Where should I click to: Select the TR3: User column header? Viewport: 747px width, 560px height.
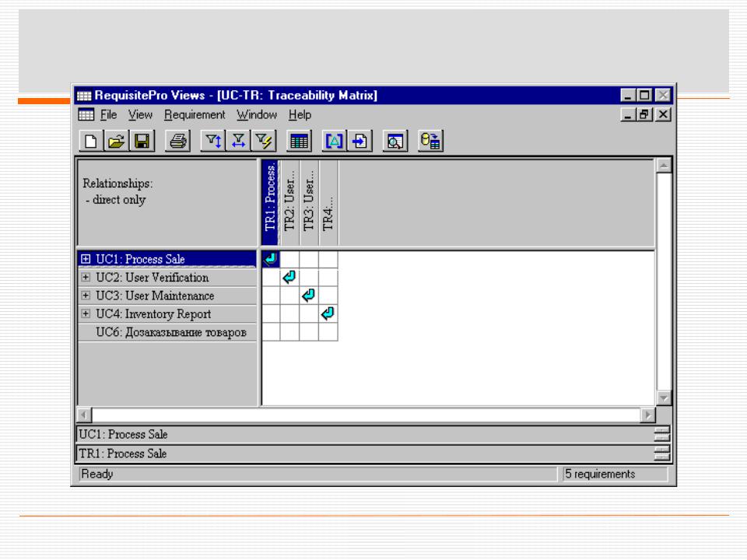point(309,203)
